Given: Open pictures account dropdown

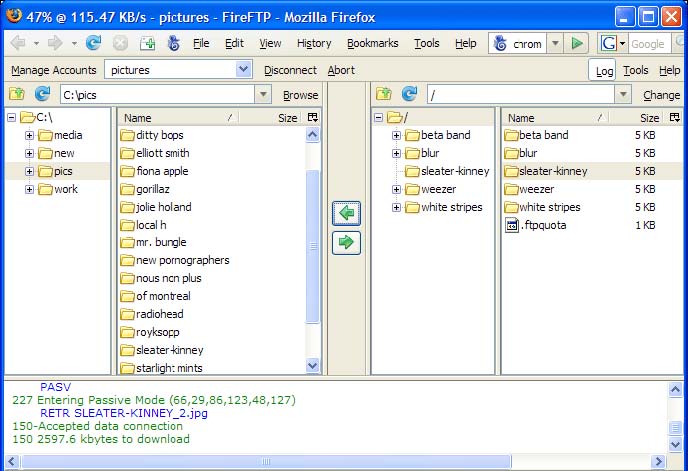Looking at the screenshot, I should tap(243, 69).
